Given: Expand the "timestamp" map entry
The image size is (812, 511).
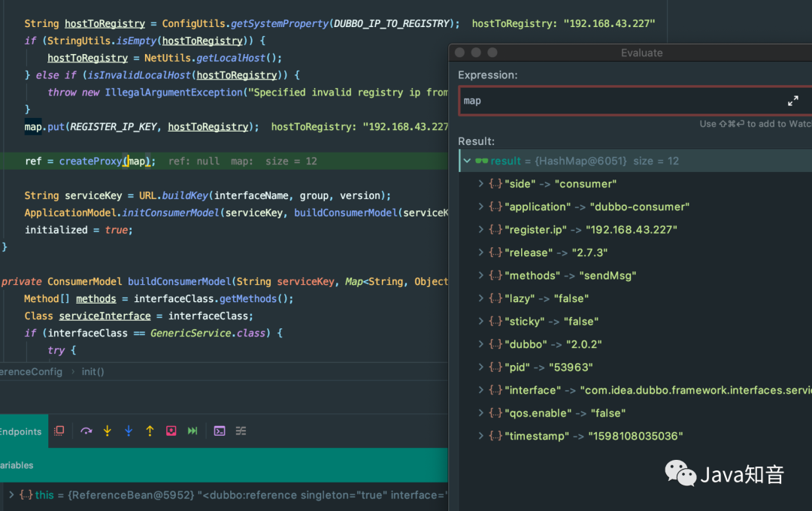Looking at the screenshot, I should 480,436.
